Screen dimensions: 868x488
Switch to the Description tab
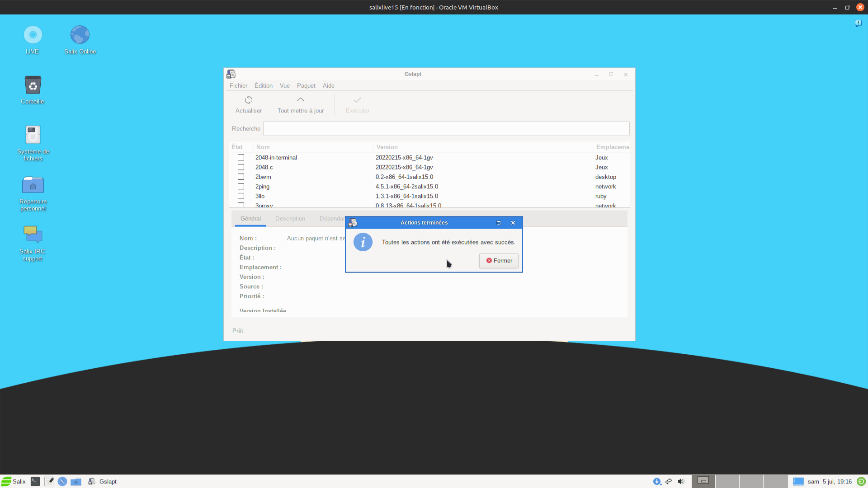tap(290, 219)
